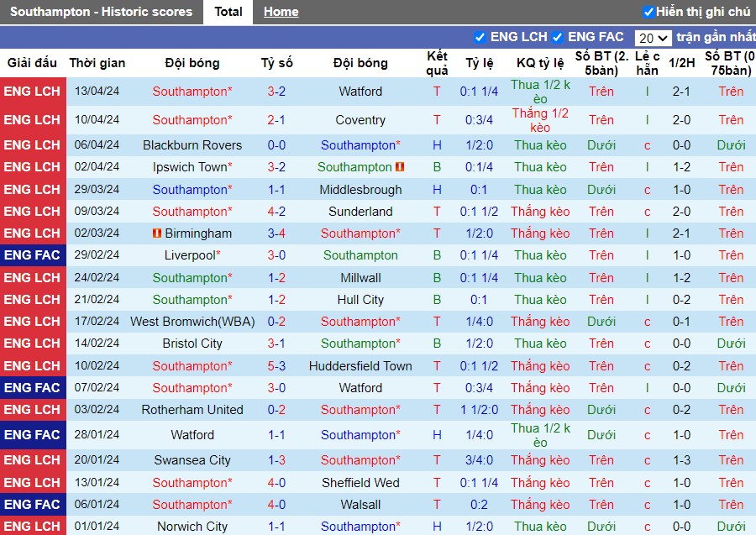This screenshot has height=535, width=756.
Task: Switch to the Home tab
Action: [281, 12]
